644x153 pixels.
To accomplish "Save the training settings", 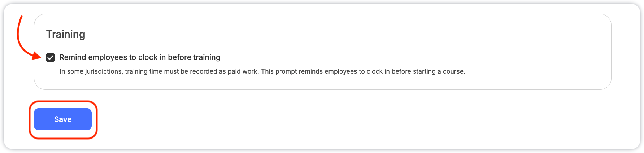I will [x=63, y=119].
